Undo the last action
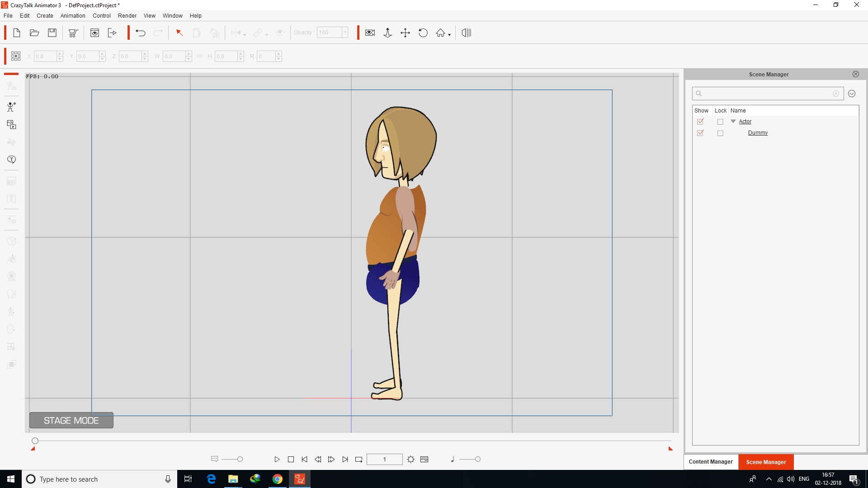The width and height of the screenshot is (868, 488). pos(140,33)
